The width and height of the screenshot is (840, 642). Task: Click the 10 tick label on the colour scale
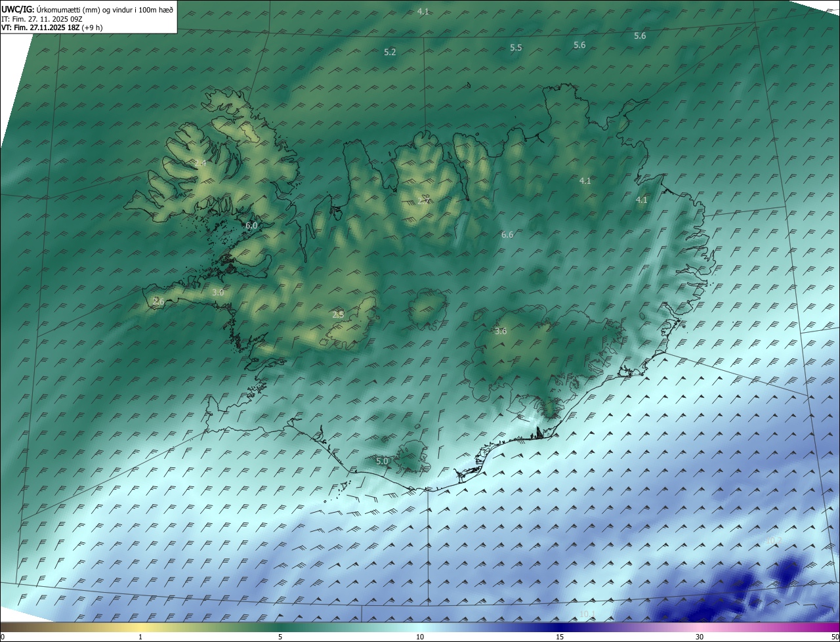coord(420,637)
